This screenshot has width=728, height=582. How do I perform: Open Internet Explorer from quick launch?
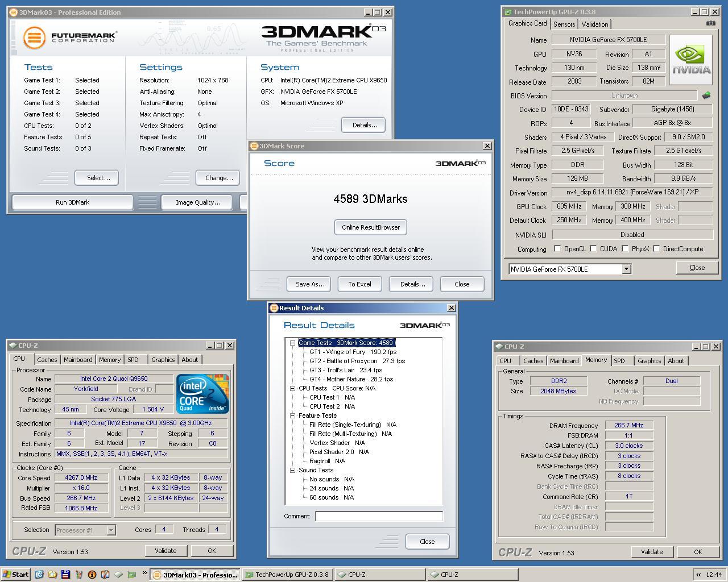tap(39, 575)
